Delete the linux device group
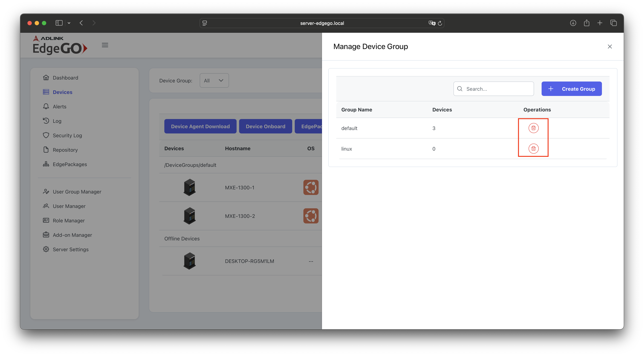The height and width of the screenshot is (356, 644). pyautogui.click(x=533, y=149)
